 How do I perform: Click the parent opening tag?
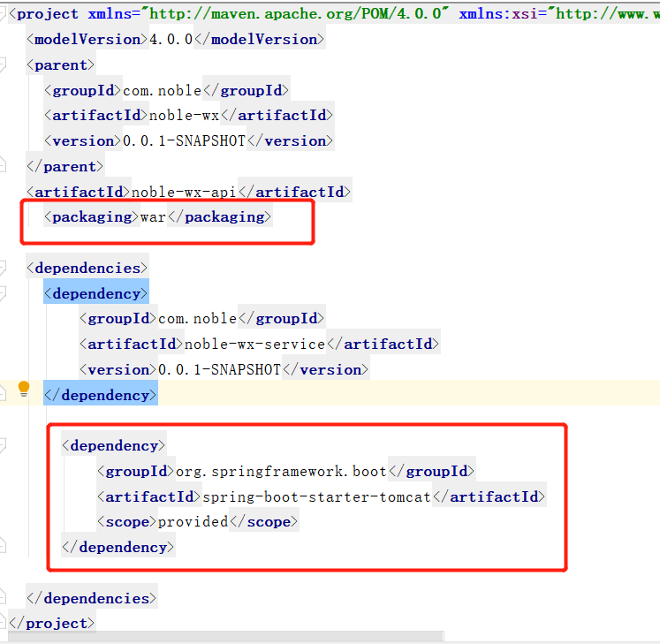(x=61, y=65)
